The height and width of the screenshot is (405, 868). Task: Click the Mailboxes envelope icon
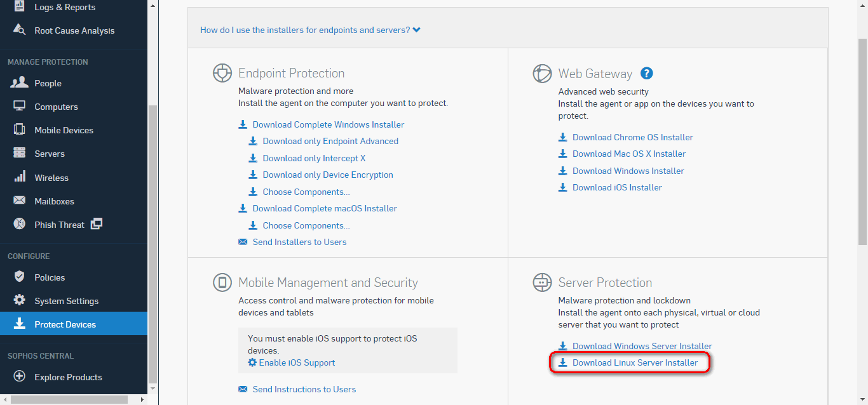click(20, 201)
